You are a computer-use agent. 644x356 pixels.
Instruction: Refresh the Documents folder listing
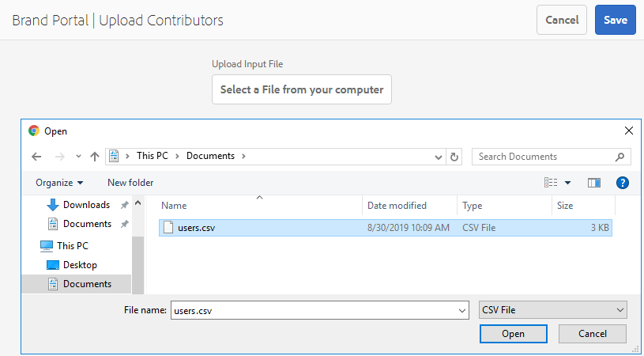pyautogui.click(x=454, y=157)
